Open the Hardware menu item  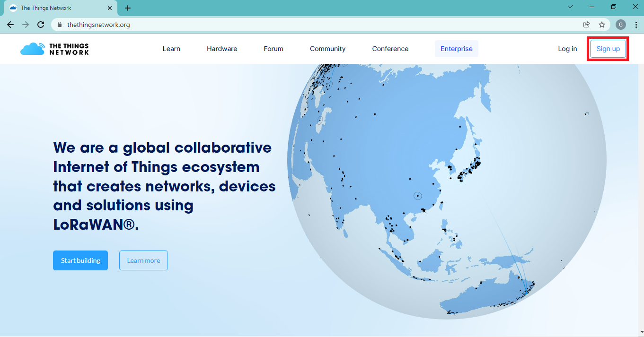pos(222,49)
